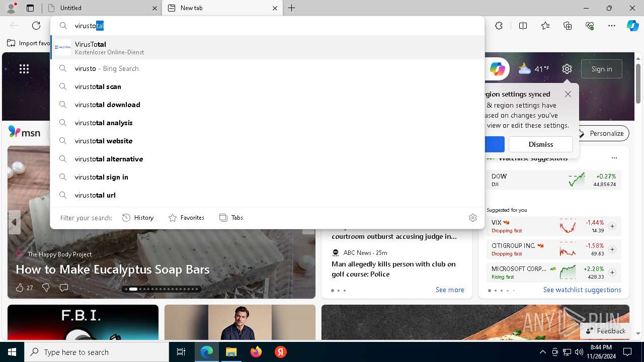The image size is (644, 362).
Task: Dismiss the region settings notification
Action: (541, 144)
